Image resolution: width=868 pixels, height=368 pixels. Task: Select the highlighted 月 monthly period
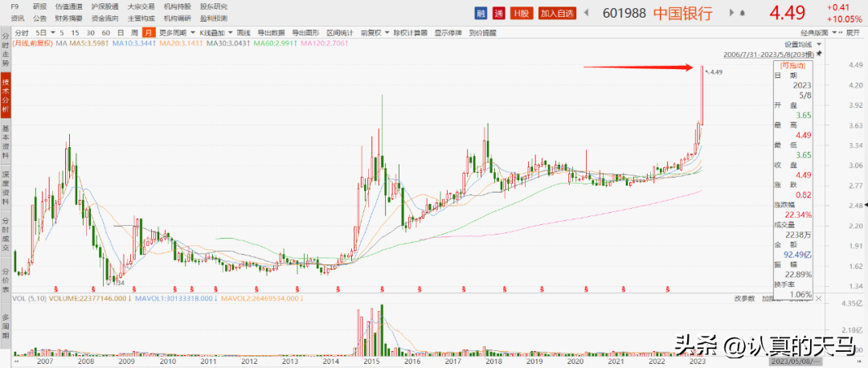(x=149, y=33)
